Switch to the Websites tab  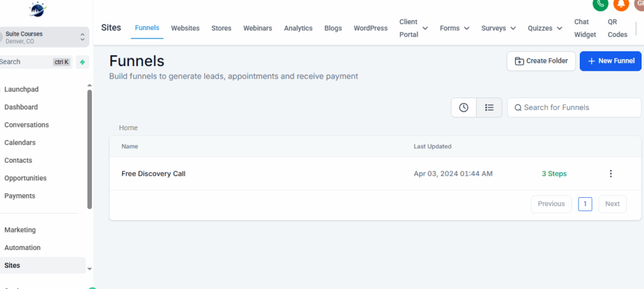185,28
